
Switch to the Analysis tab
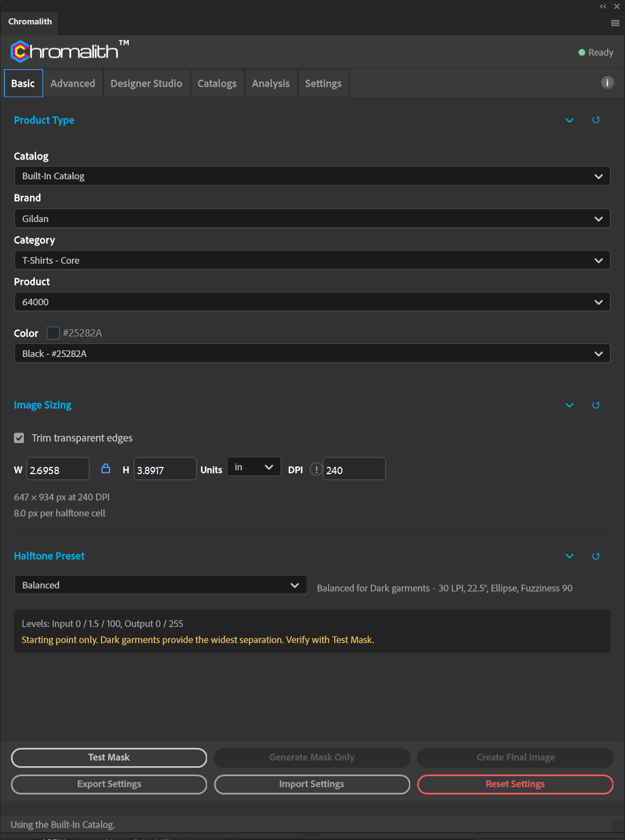(x=271, y=83)
